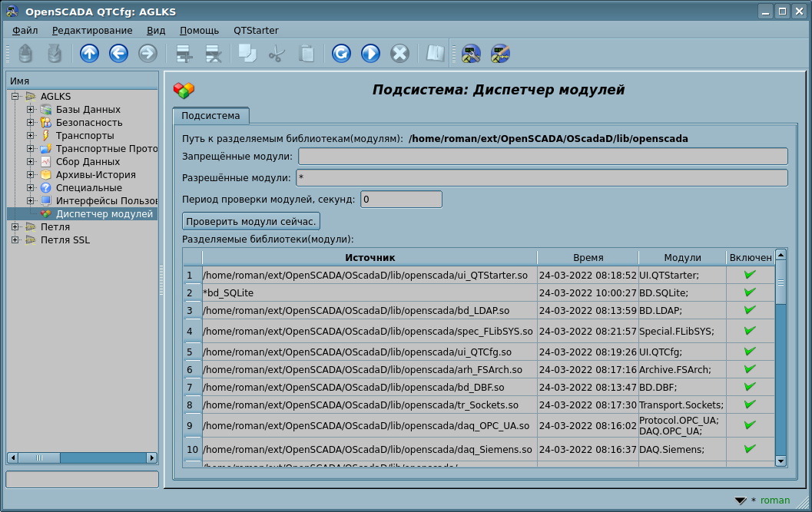Click the start periodic update play icon
The image size is (812, 512).
[370, 53]
